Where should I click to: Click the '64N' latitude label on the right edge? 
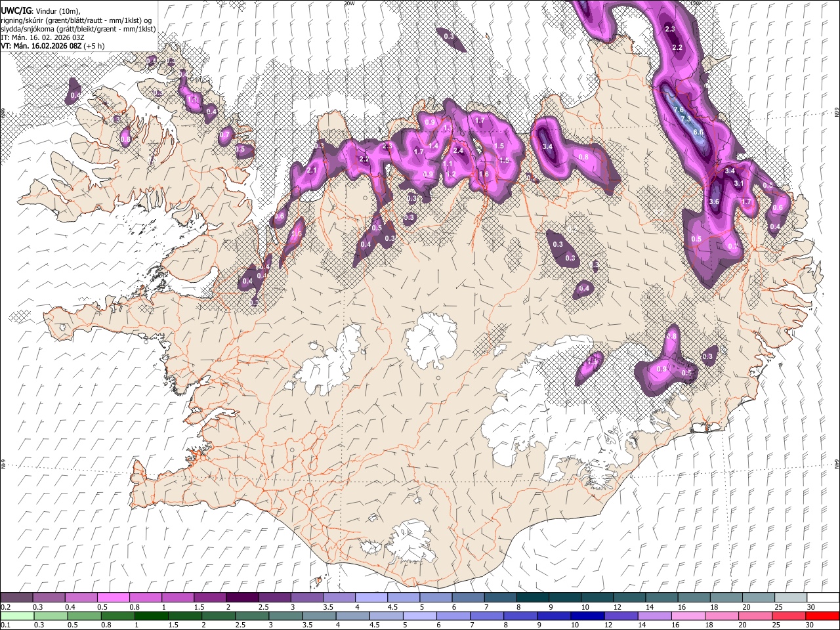click(837, 464)
